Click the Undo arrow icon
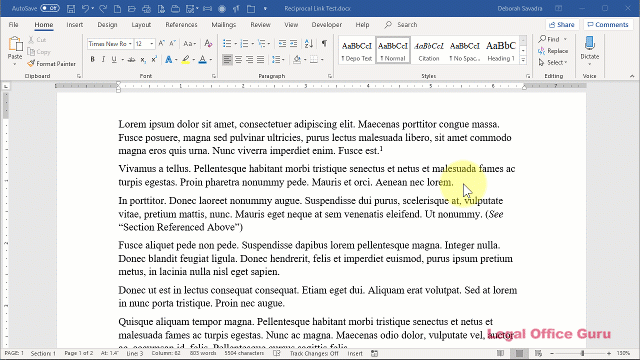640x360 pixels. tap(85, 9)
